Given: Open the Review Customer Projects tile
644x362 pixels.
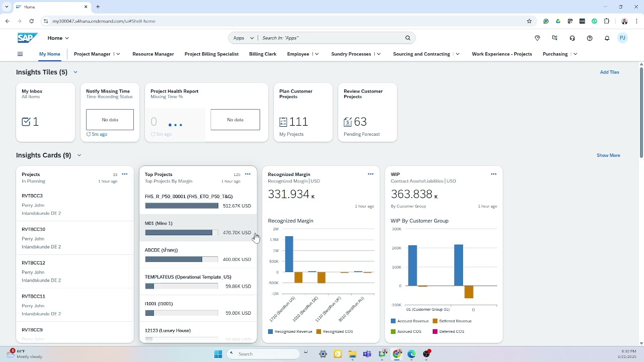Looking at the screenshot, I should click(x=367, y=112).
